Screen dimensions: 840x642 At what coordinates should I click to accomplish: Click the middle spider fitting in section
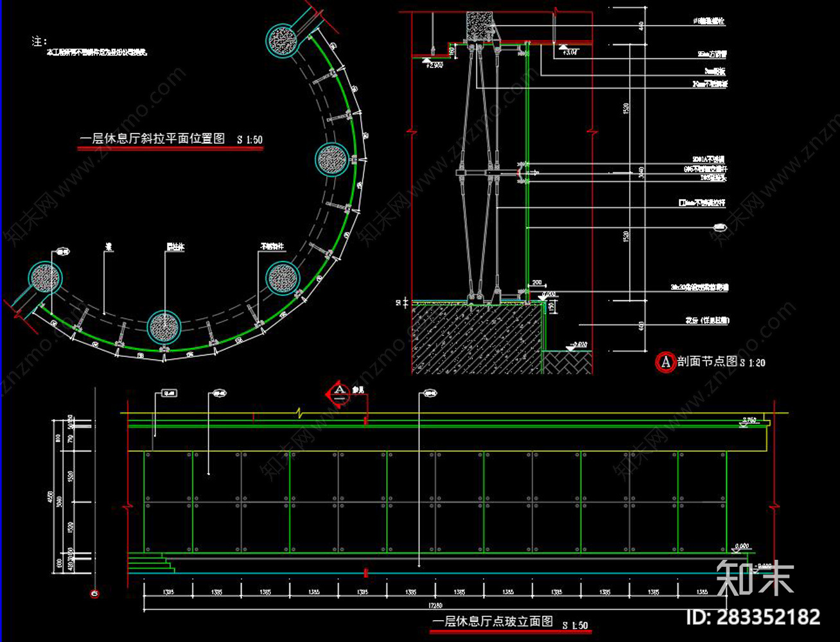(491, 173)
